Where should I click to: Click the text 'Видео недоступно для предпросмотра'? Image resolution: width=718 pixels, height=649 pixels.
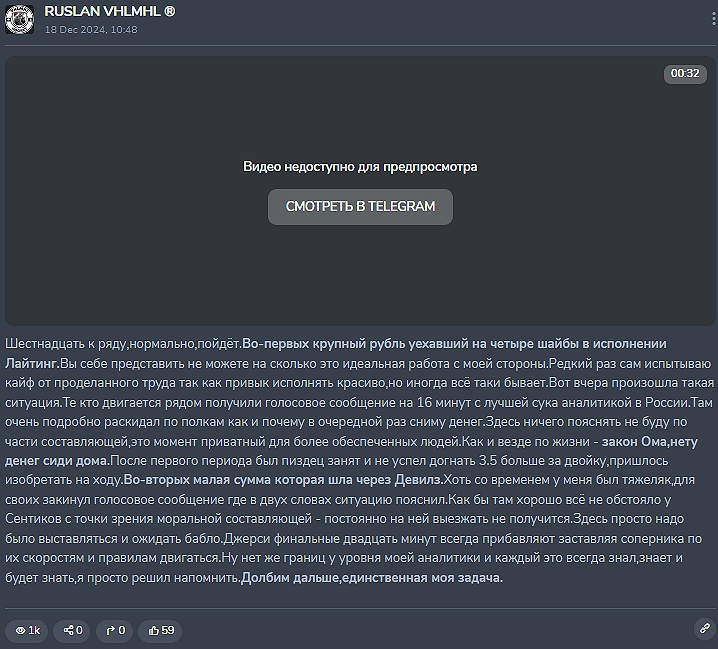tap(359, 166)
